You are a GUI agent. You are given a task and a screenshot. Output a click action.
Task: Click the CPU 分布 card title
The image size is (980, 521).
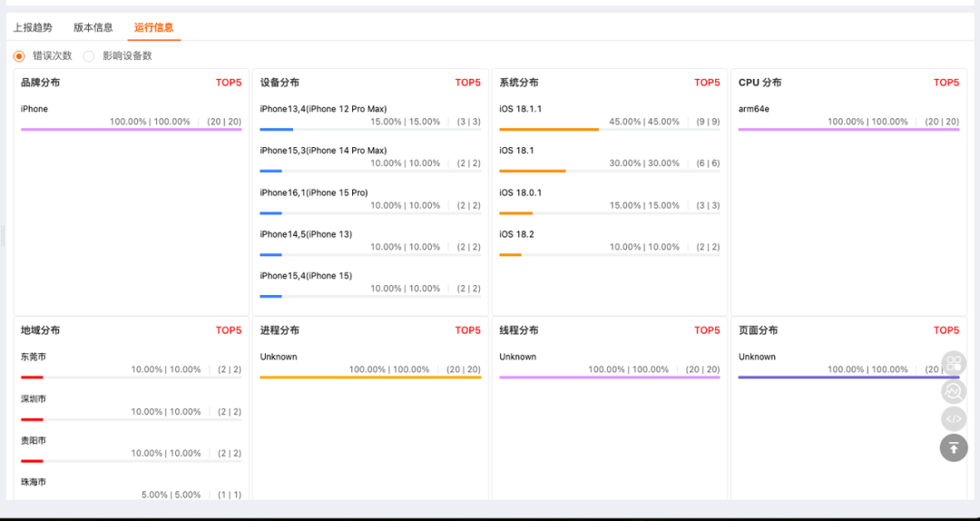pos(760,83)
